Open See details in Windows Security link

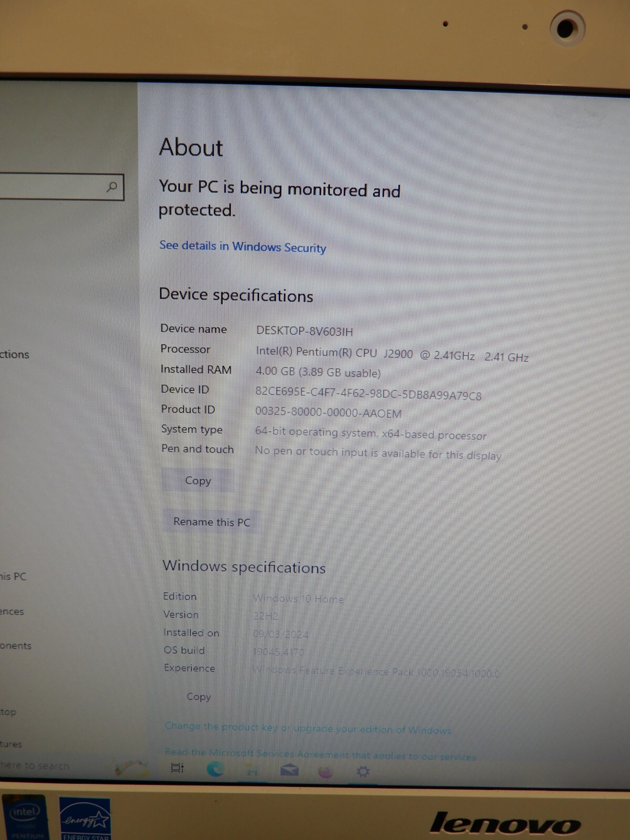coord(243,246)
